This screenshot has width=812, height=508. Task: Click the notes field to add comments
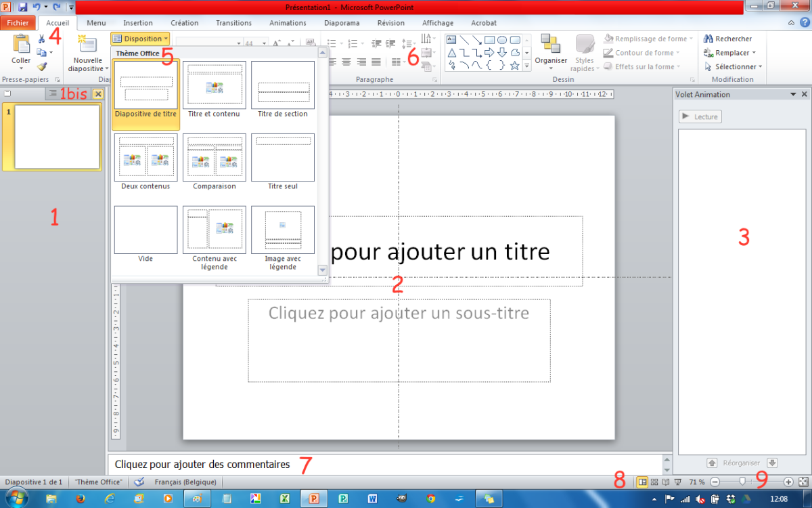[x=384, y=465]
